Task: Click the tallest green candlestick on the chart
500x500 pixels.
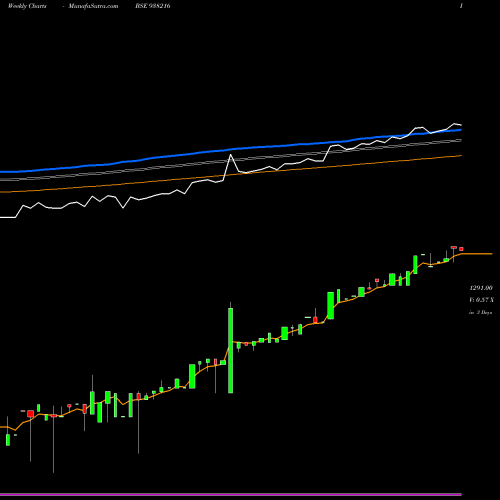Action: (x=230, y=350)
